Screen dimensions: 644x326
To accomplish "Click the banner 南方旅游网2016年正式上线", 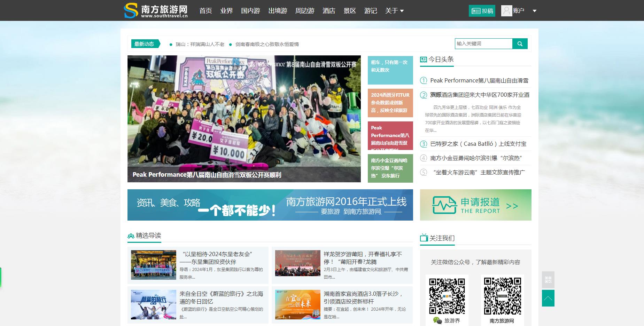I will (270, 205).
